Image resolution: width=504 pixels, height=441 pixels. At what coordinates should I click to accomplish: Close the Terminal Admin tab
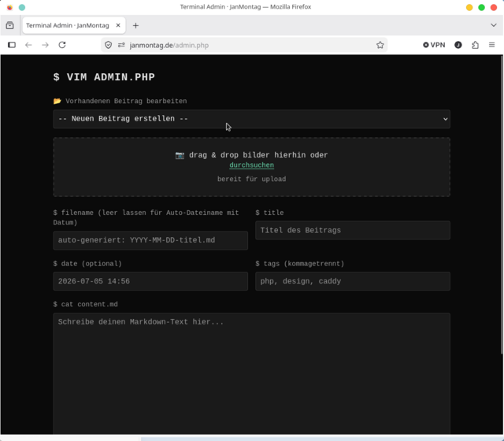(x=118, y=25)
